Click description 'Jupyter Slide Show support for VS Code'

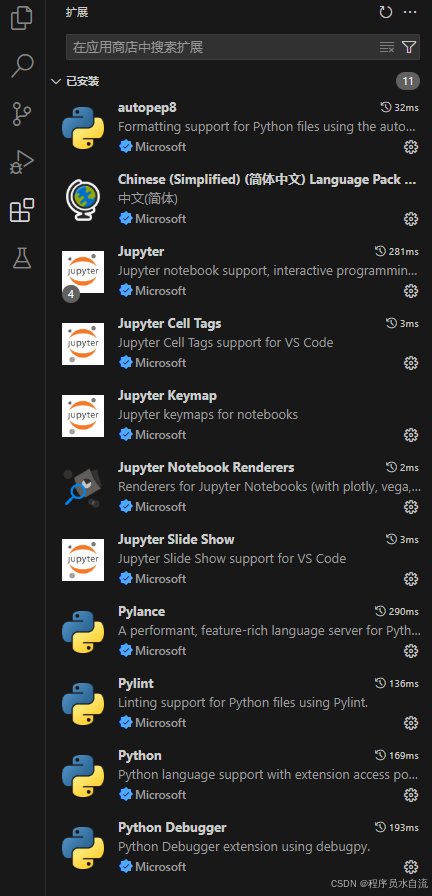coord(232,558)
